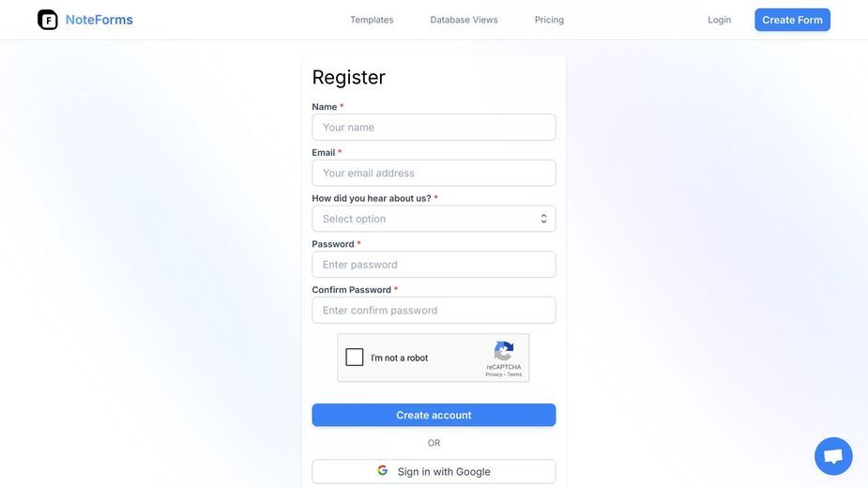
Task: Click the NoteForms logo icon
Action: (48, 20)
